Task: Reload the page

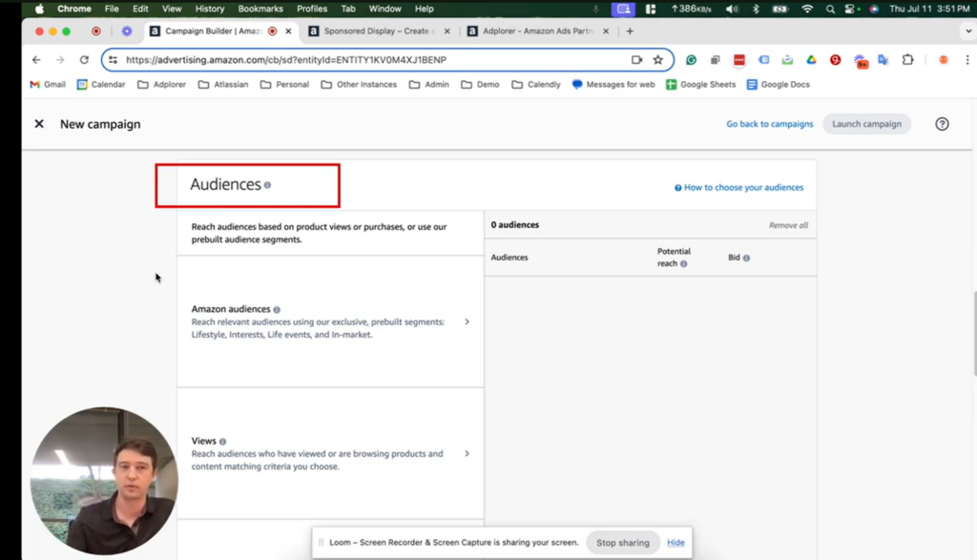Action: click(84, 60)
